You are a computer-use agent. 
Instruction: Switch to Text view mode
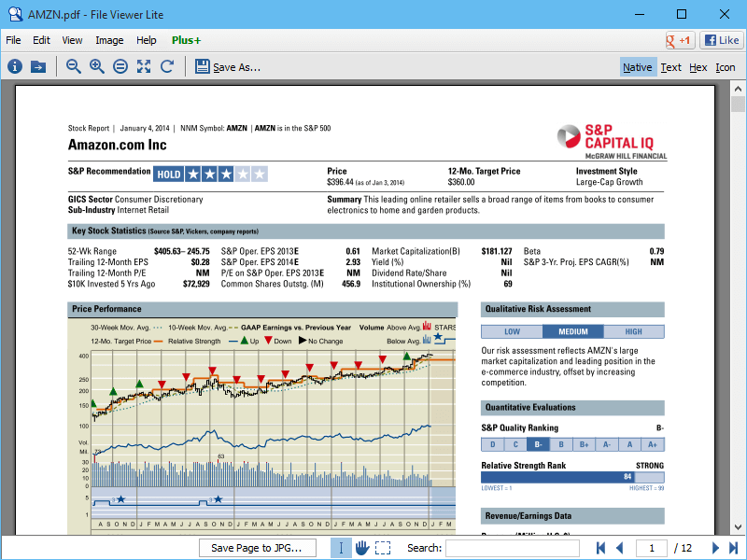point(670,67)
